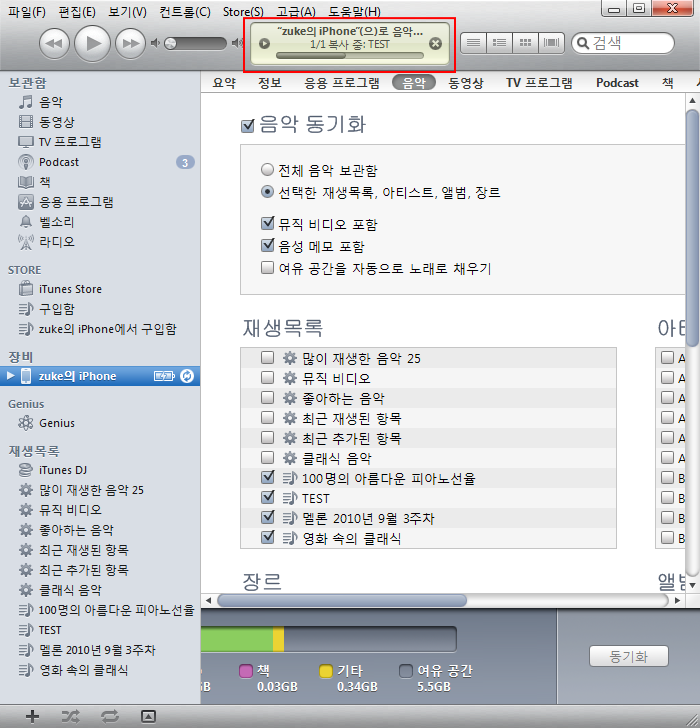
Task: Start playback with the Play button
Action: click(92, 44)
